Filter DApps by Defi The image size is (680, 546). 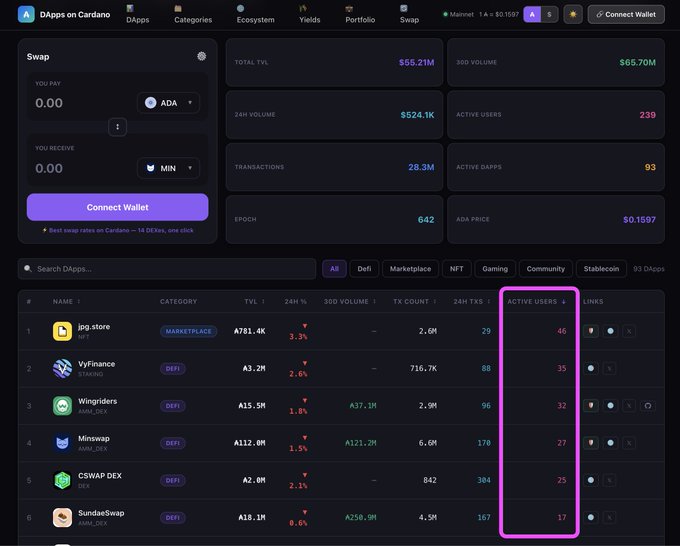(364, 269)
